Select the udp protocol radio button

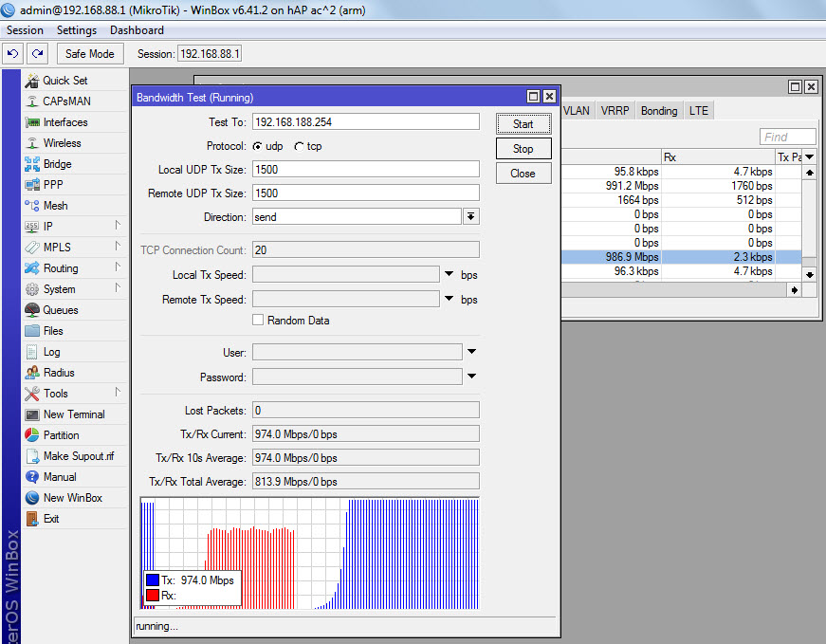point(257,146)
